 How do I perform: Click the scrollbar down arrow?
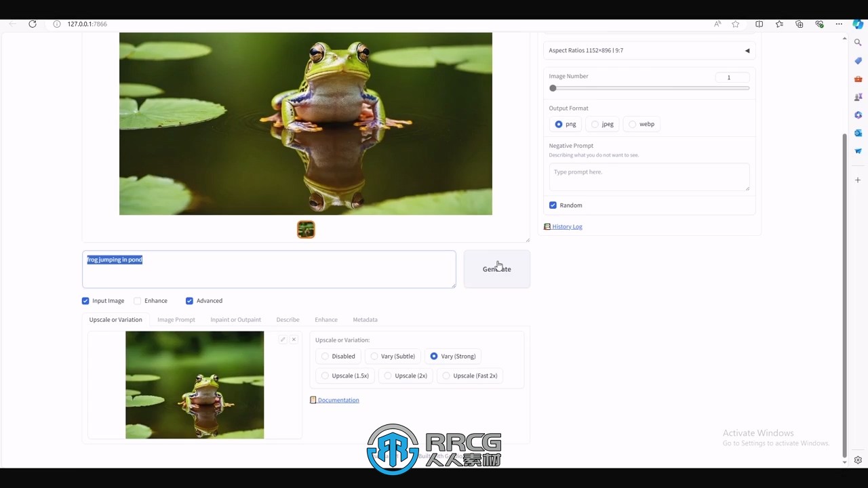pyautogui.click(x=844, y=462)
